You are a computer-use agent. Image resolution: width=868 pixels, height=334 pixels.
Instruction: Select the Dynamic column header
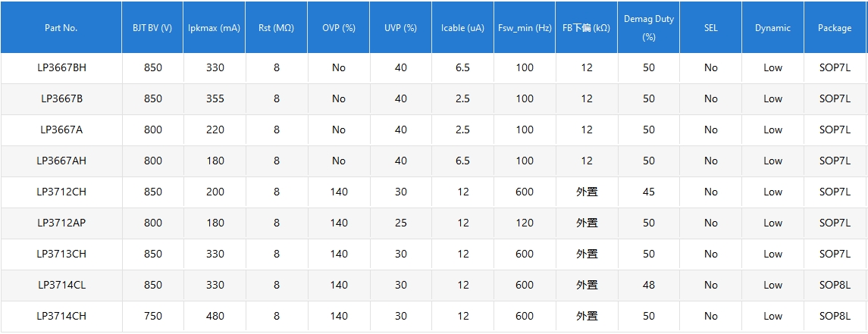[772, 28]
